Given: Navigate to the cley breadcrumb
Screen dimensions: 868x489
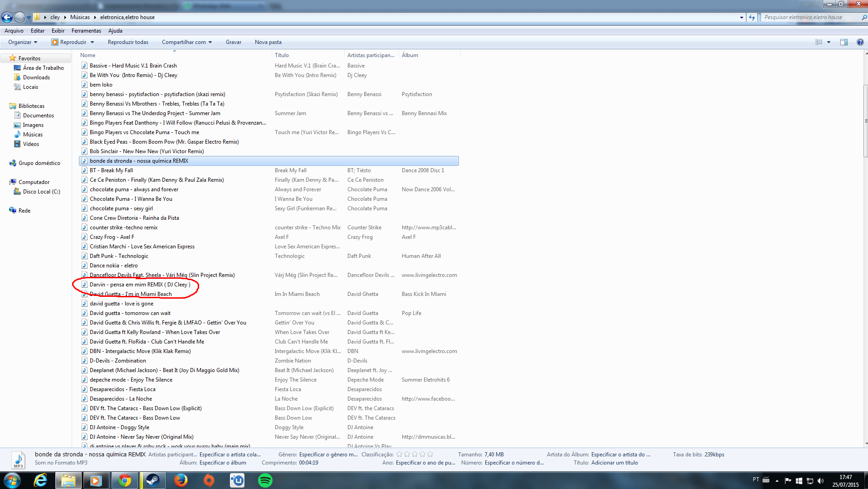Looking at the screenshot, I should [x=55, y=17].
